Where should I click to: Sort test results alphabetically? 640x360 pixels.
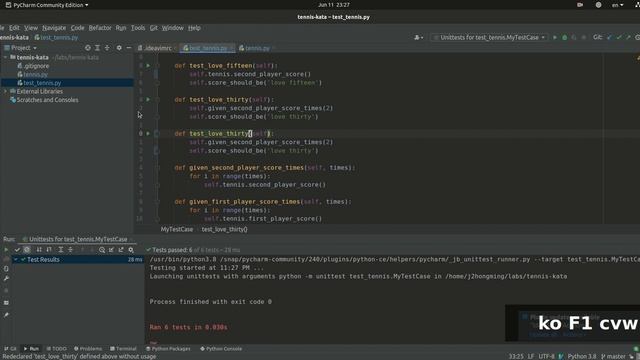pyautogui.click(x=39, y=250)
